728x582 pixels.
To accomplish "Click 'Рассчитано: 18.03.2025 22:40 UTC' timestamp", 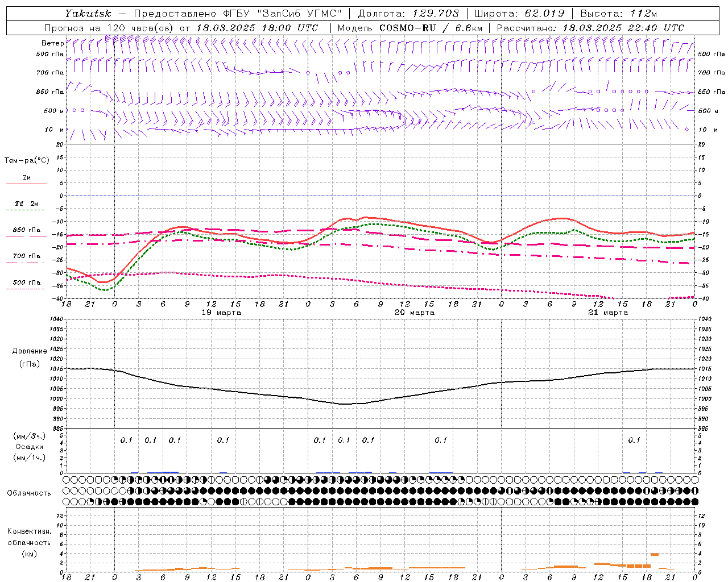I will pos(590,28).
